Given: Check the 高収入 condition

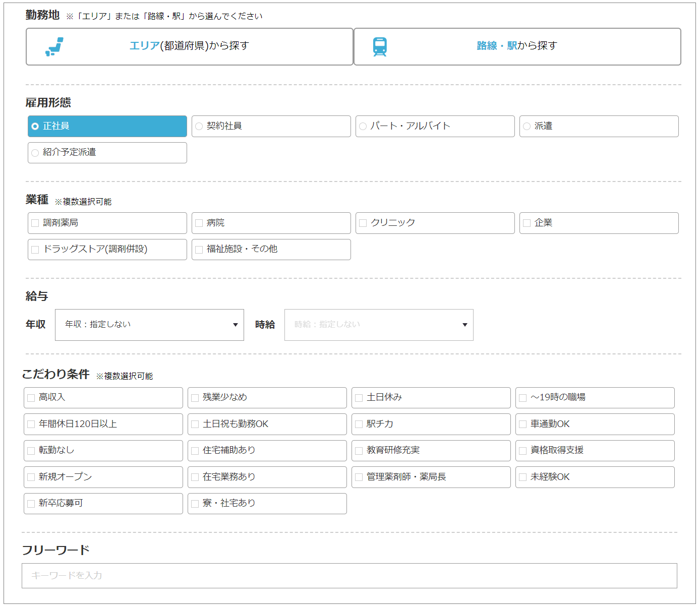Looking at the screenshot, I should pyautogui.click(x=103, y=397).
